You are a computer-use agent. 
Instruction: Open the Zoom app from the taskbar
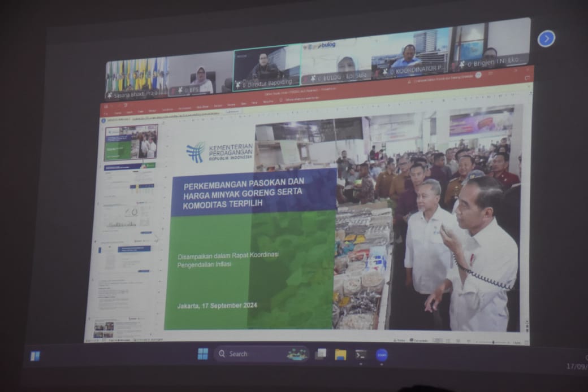tap(382, 355)
